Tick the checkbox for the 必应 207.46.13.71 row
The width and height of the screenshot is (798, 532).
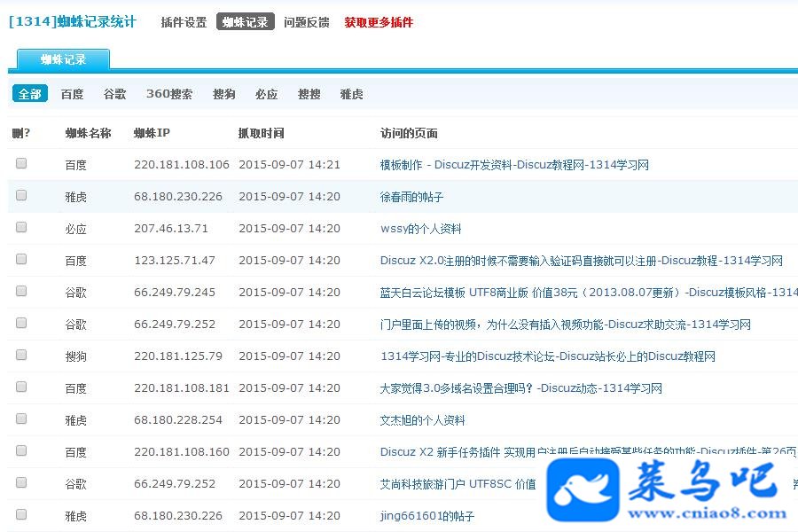[21, 227]
